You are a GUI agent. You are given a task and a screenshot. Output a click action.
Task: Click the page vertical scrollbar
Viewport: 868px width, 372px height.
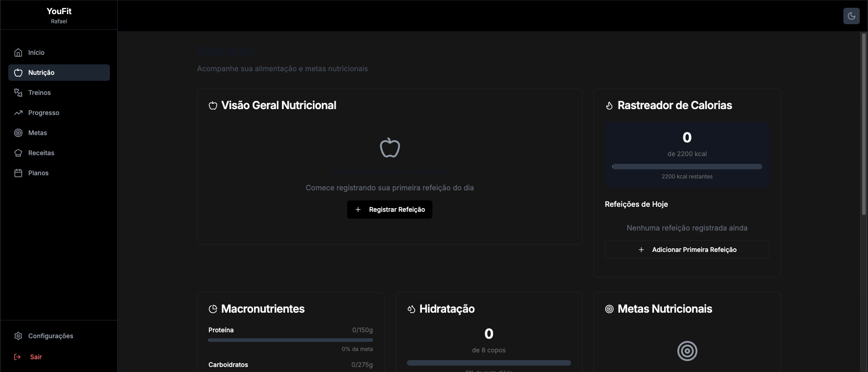864,123
